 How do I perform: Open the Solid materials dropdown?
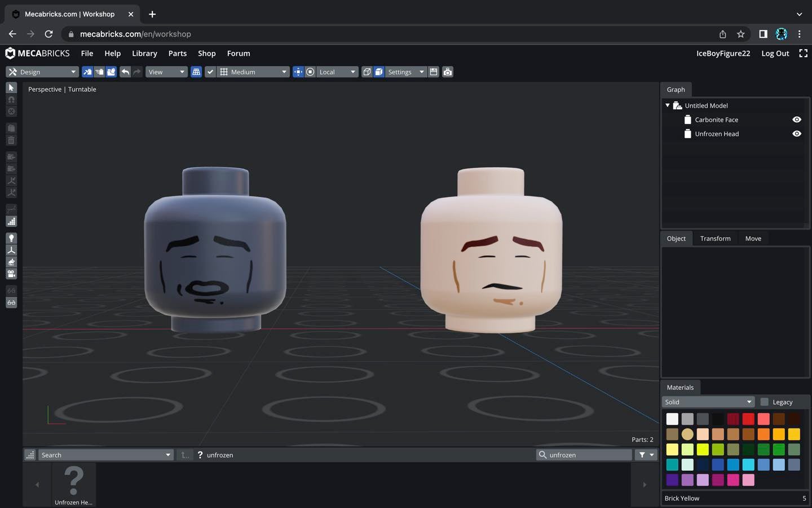coord(708,402)
